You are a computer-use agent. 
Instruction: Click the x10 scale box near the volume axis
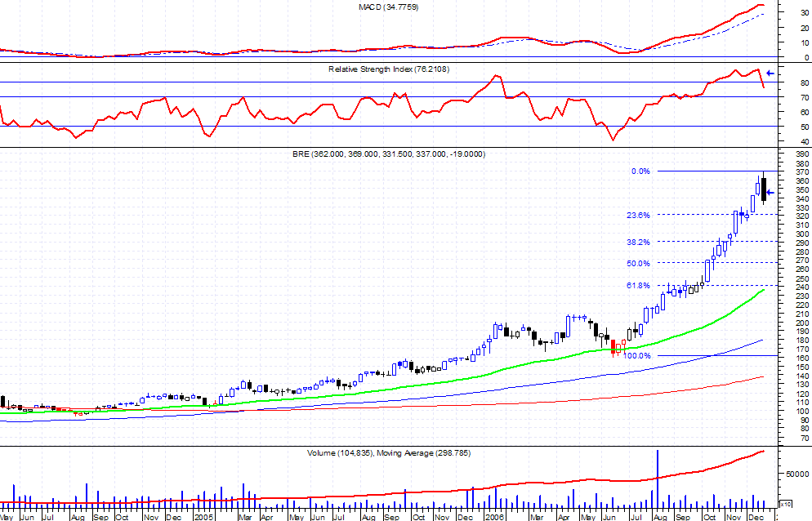click(x=786, y=503)
